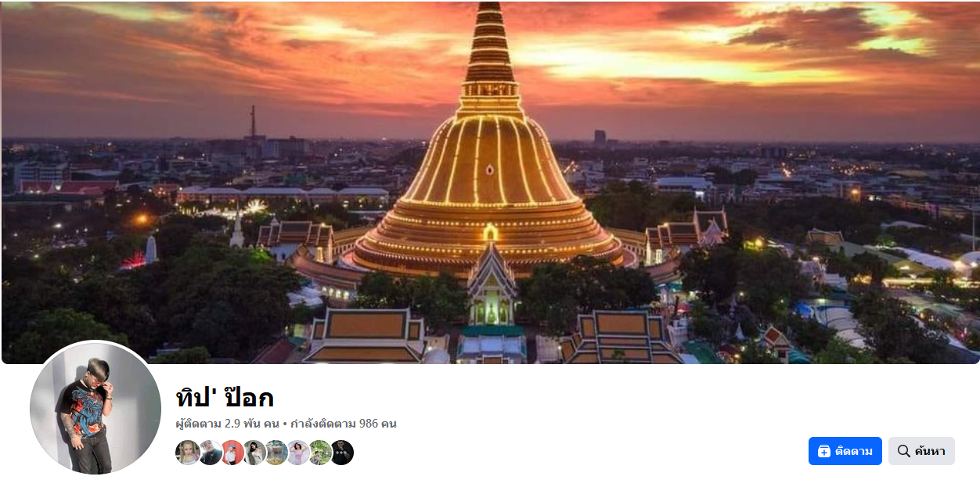The image size is (980, 480).
Task: Open the fourth follower avatar with gray background
Action: [254, 453]
